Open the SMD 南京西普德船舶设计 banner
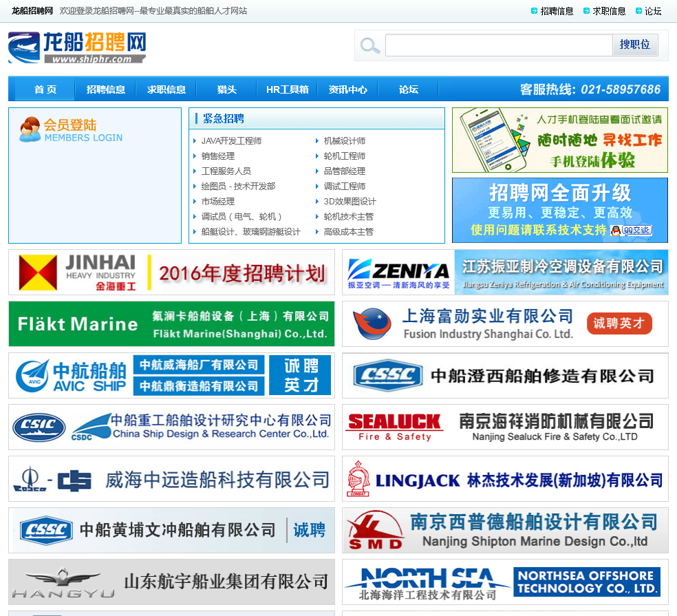Viewport: 677px width, 616px height. pos(505,531)
